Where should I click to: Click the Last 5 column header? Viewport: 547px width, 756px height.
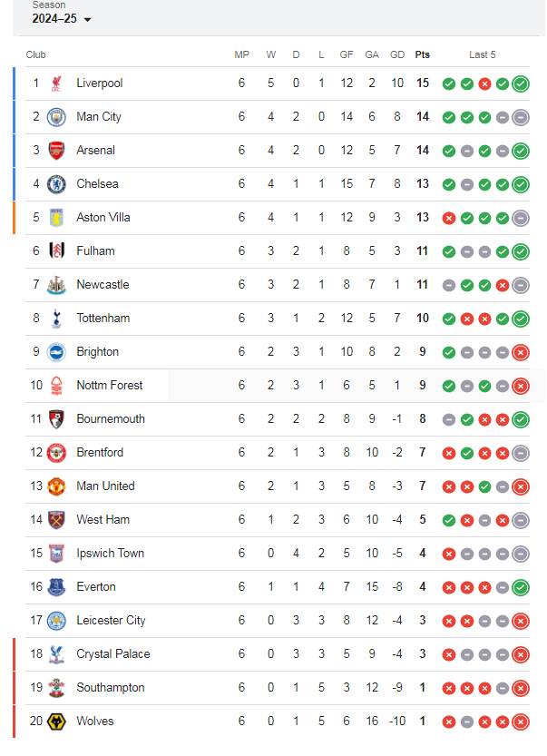[x=482, y=54]
